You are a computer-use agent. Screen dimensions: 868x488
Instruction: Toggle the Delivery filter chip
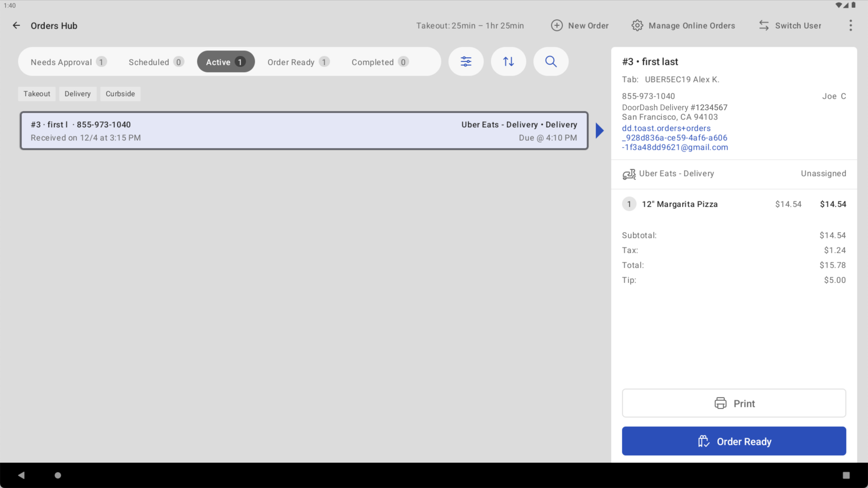pyautogui.click(x=77, y=94)
